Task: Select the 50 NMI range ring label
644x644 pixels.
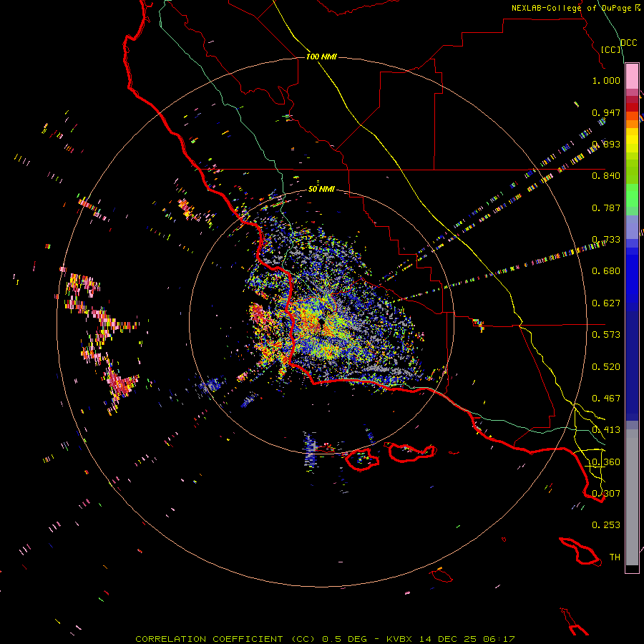Action: (321, 189)
